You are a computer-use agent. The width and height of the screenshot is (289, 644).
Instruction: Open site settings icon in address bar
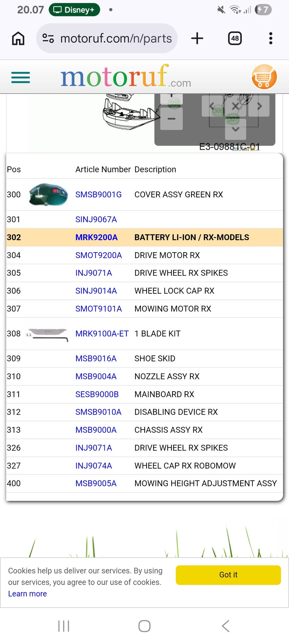(48, 39)
